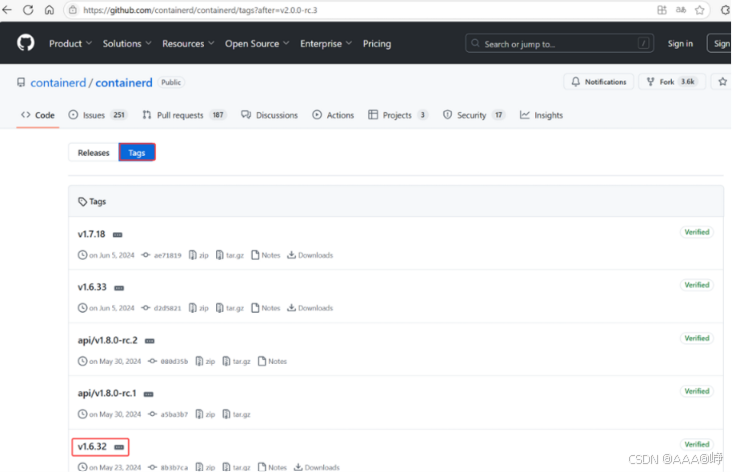Open commit d2d5821 of v1.6.33

click(162, 308)
